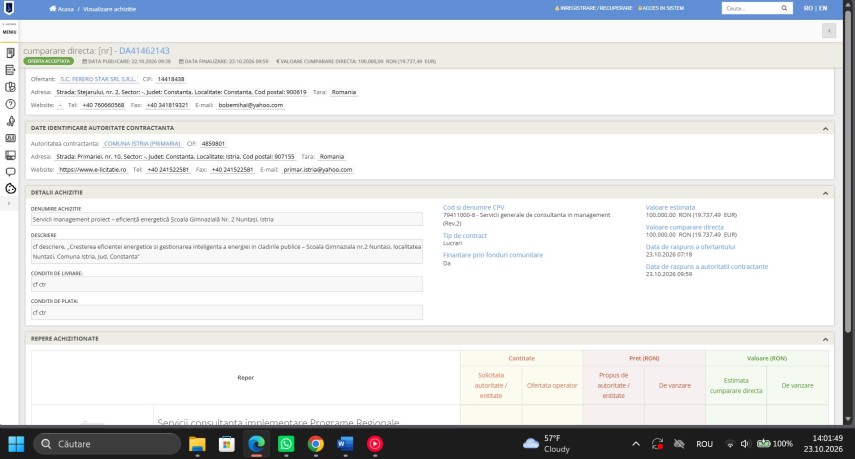This screenshot has width=855, height=459.
Task: Click the site shield logo
Action: pyautogui.click(x=9, y=8)
